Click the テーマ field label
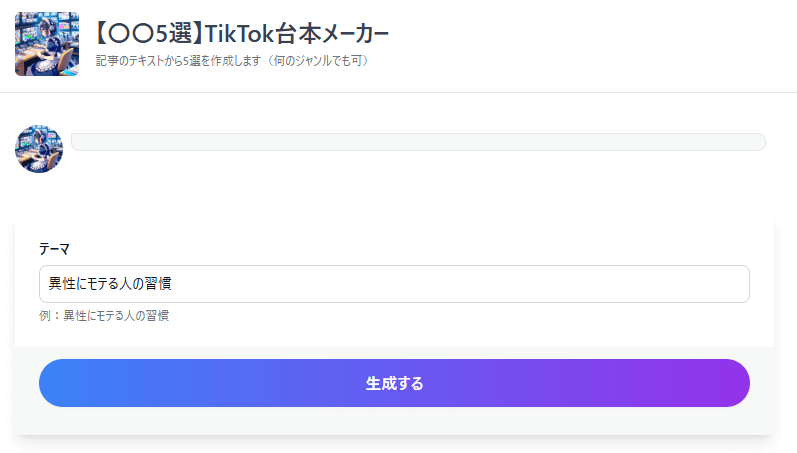The height and width of the screenshot is (453, 797). click(54, 249)
